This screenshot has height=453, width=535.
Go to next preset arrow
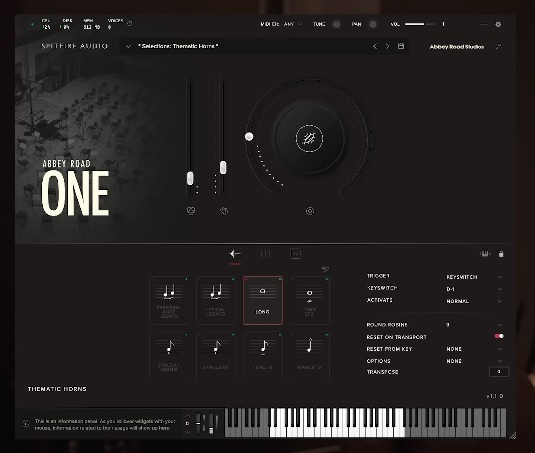(387, 46)
